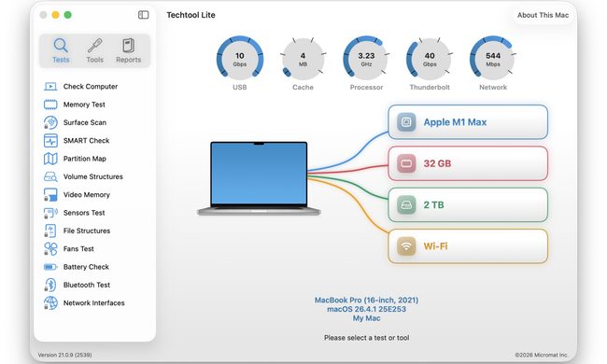This screenshot has height=364, width=607.
Task: Switch to the Tests tab
Action: 61,50
